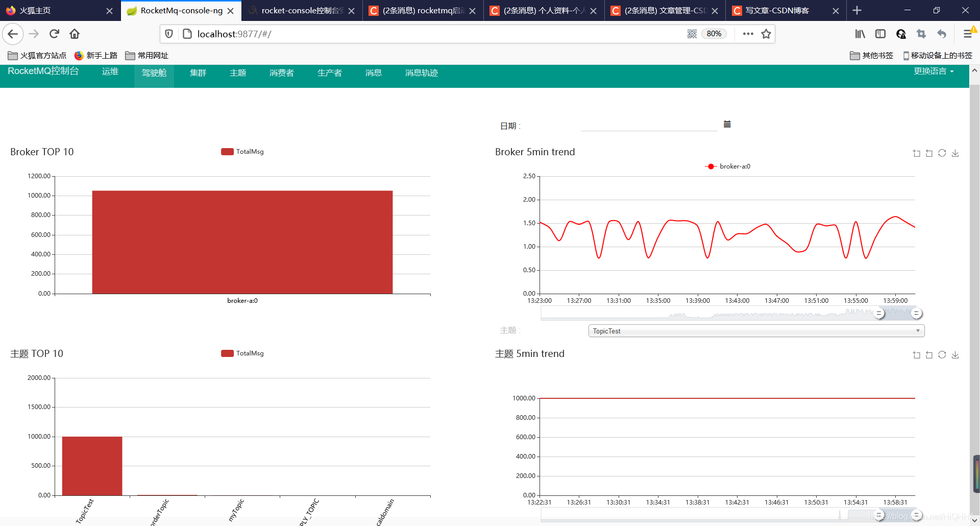Image resolution: width=980 pixels, height=526 pixels.
Task: Save 主题 5min trend chart as image
Action: coord(955,355)
